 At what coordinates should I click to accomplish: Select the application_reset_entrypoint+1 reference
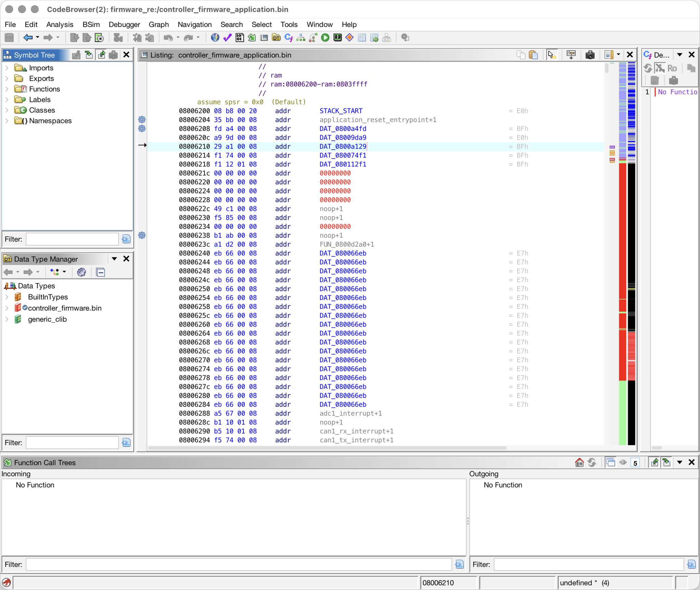pos(378,120)
